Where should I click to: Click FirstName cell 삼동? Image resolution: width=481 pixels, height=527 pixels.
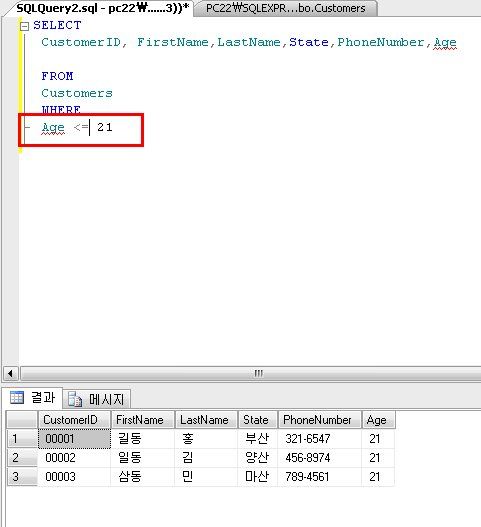click(x=143, y=477)
